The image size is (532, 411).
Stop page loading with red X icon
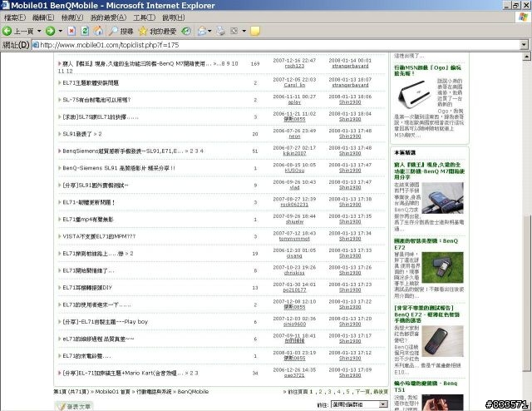(x=71, y=32)
